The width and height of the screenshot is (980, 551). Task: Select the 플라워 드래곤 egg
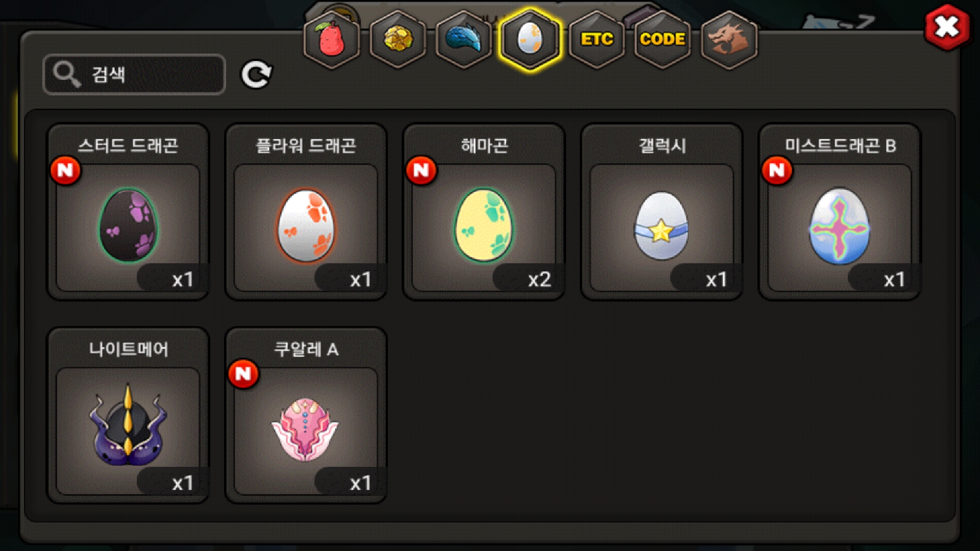click(306, 212)
